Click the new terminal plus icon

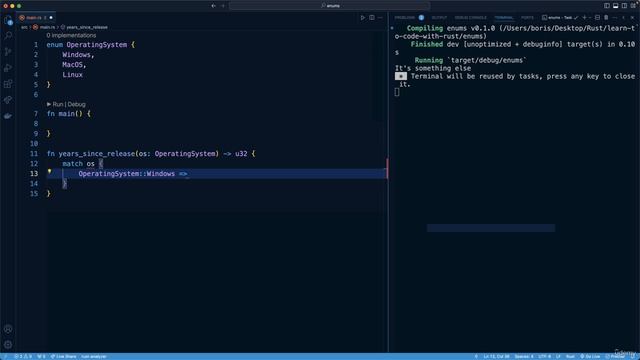click(584, 18)
